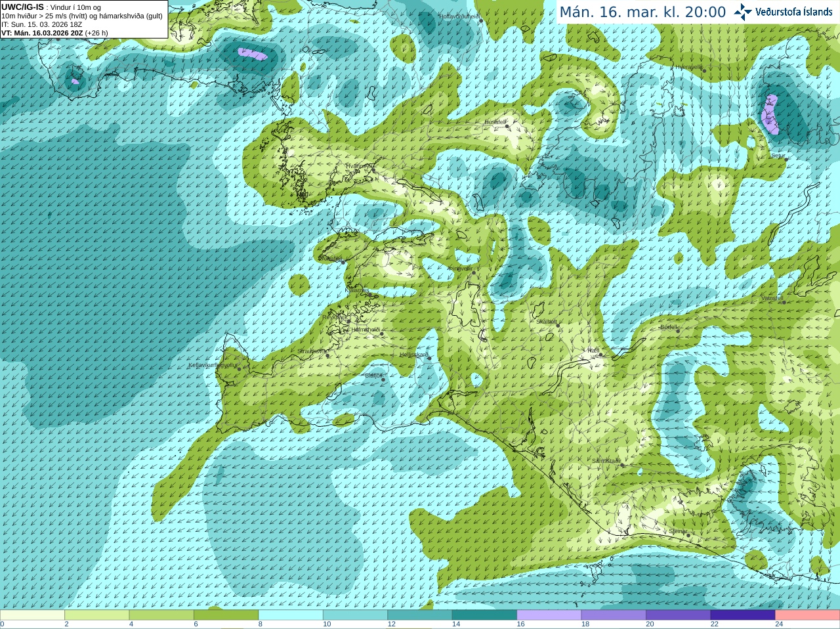The height and width of the screenshot is (629, 840).
Task: Click the line '10m hviður > 25 m/s (hvítt)'
Action: [45, 16]
